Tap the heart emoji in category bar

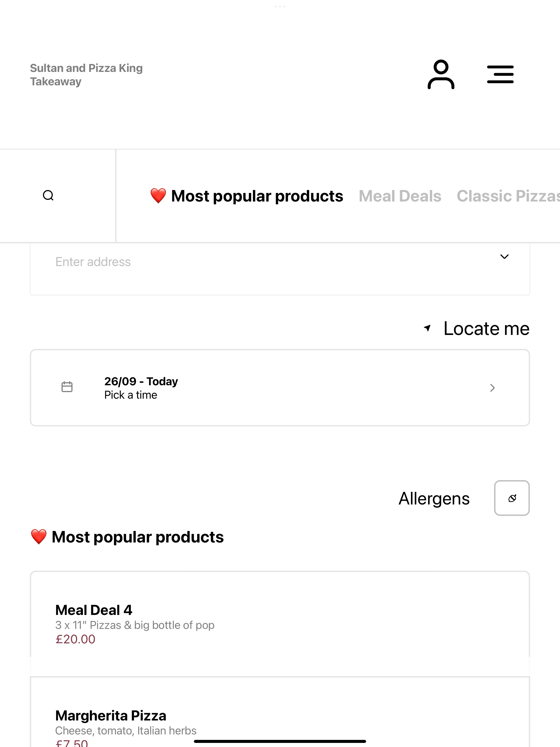coord(158,196)
